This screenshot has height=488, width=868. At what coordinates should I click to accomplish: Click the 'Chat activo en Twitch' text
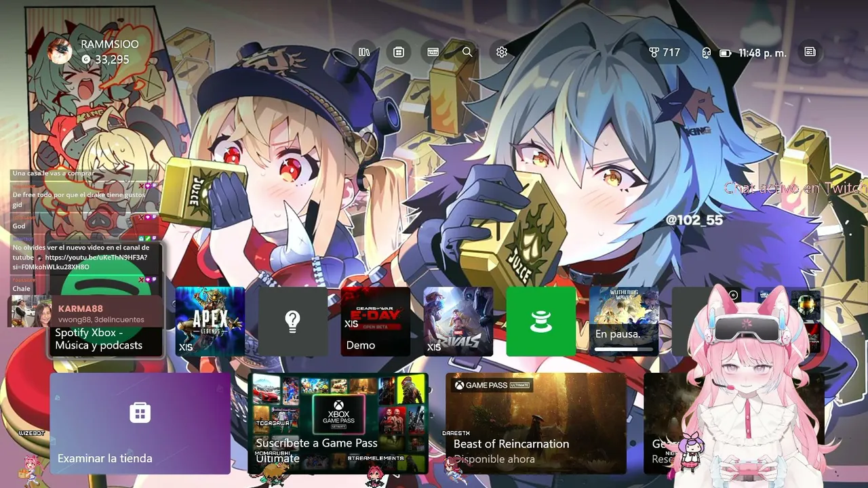point(795,188)
